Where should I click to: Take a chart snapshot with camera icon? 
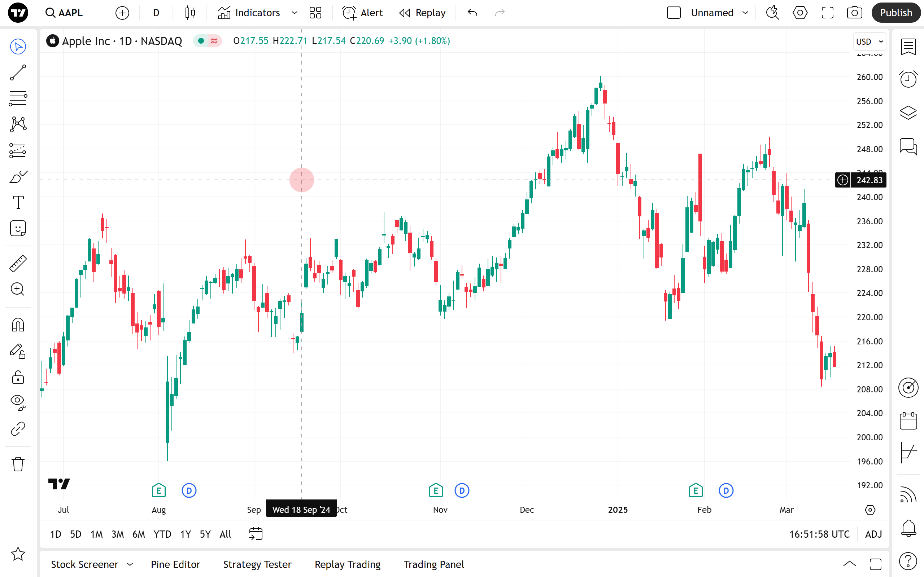click(854, 13)
